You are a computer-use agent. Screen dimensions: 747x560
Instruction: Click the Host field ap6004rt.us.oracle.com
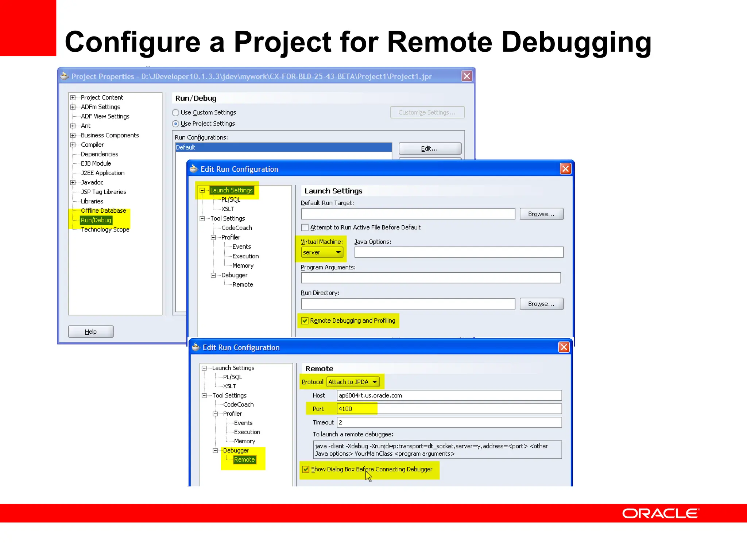click(x=449, y=396)
